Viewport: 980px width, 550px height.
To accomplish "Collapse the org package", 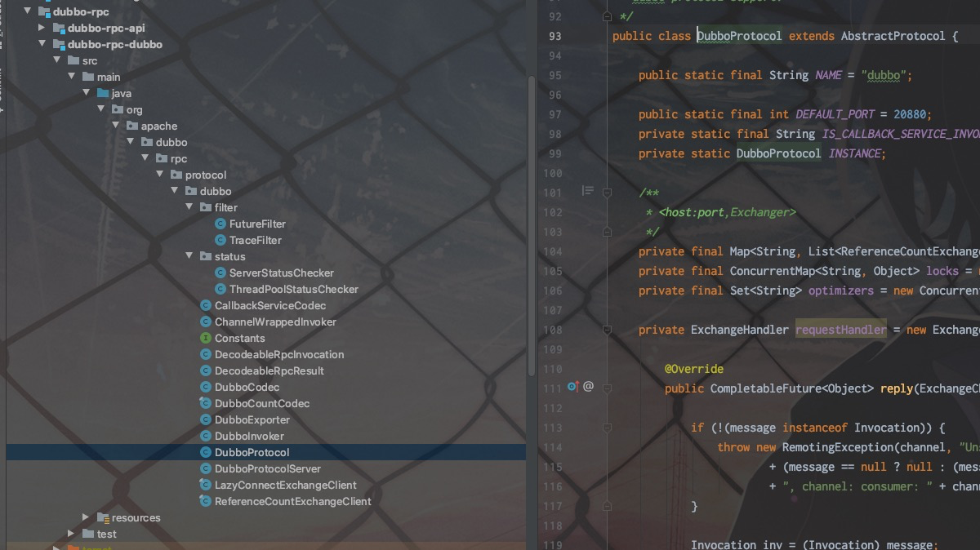I will pyautogui.click(x=101, y=109).
